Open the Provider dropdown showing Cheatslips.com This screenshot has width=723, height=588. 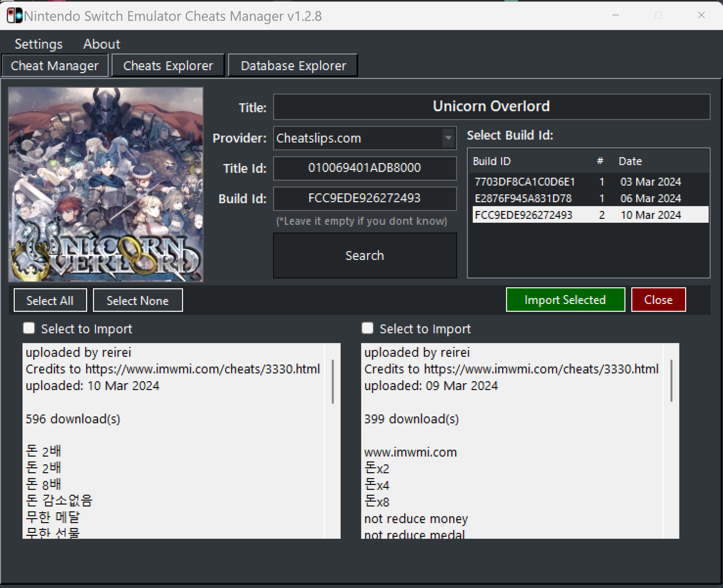[365, 138]
